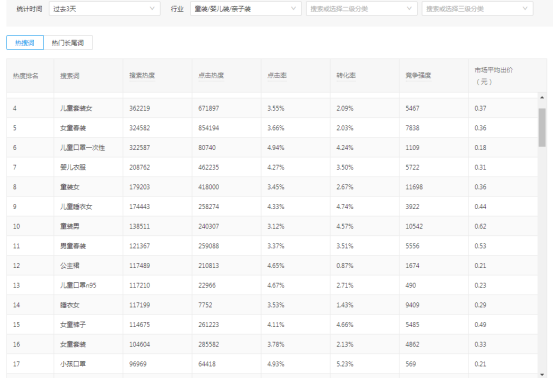
Task: Select search term 婴儿衣服 in rank 7
Action: [73, 167]
